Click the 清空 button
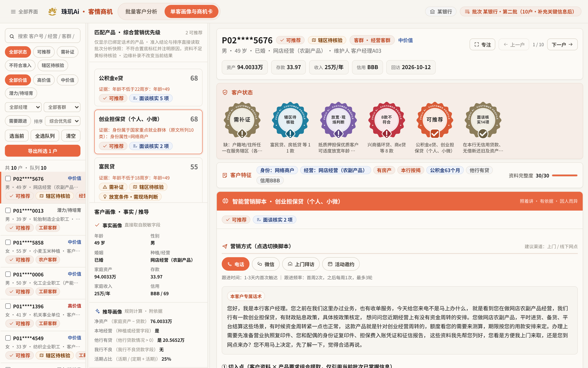 tap(71, 136)
